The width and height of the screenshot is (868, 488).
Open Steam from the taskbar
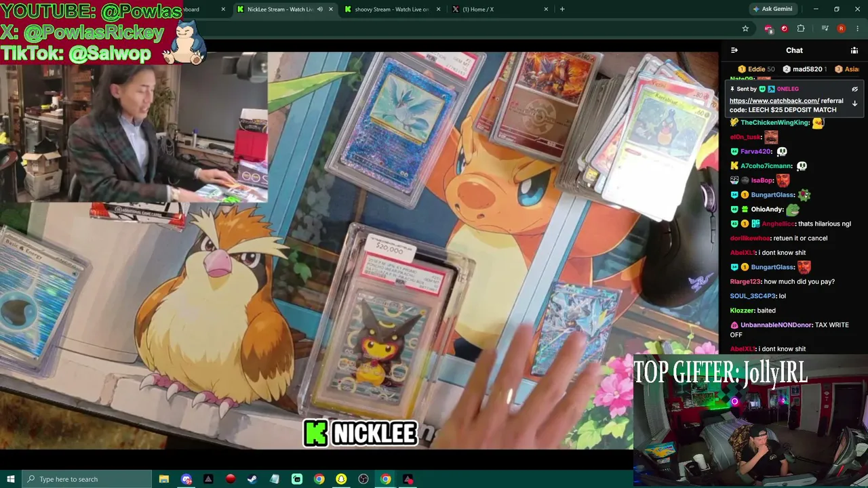[x=252, y=479]
